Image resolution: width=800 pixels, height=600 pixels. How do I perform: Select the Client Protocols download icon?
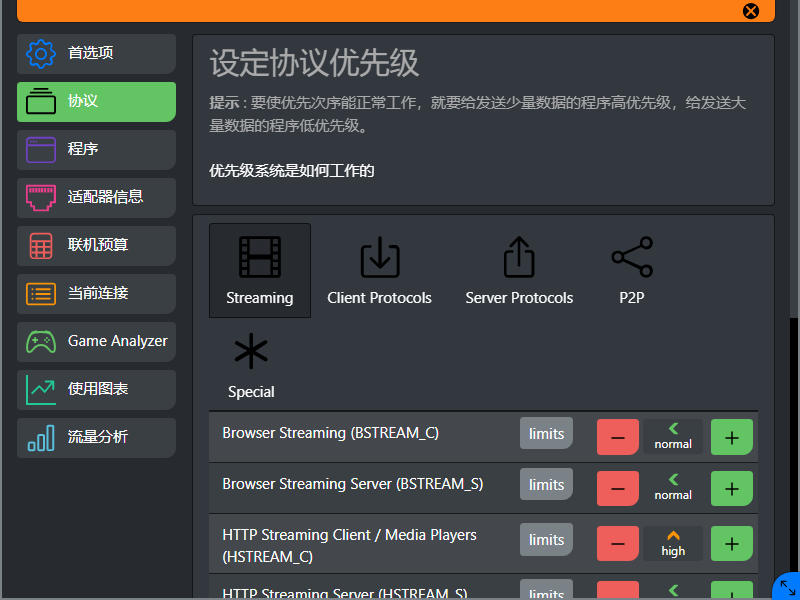point(379,270)
